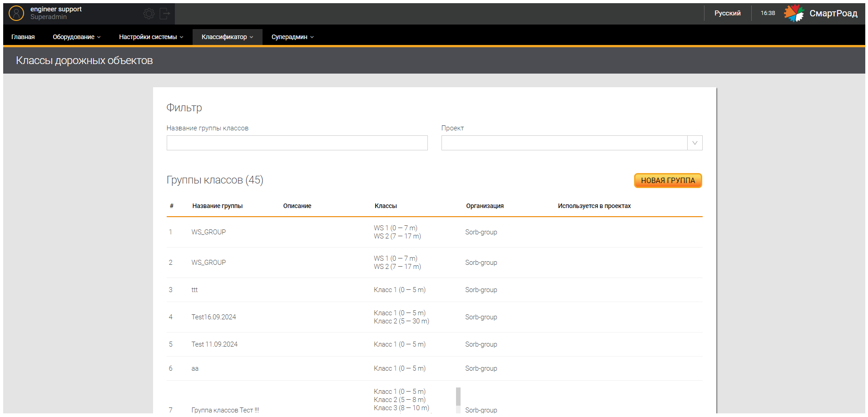868x417 pixels.
Task: Click the Классы column header
Action: point(386,206)
